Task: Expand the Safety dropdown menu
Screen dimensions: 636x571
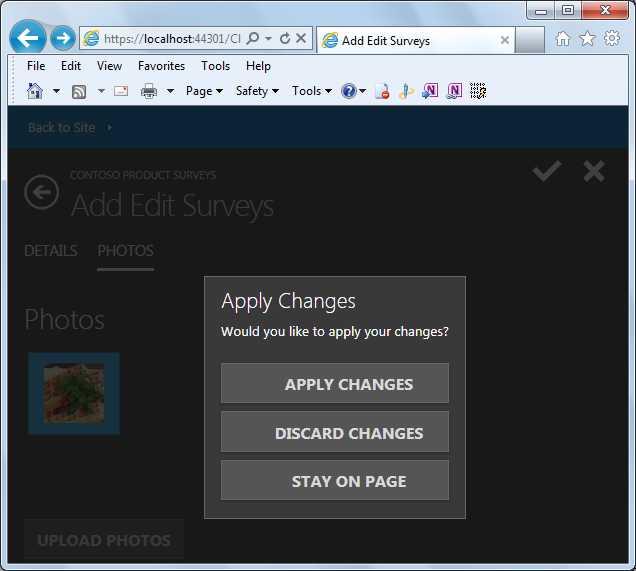Action: (257, 91)
